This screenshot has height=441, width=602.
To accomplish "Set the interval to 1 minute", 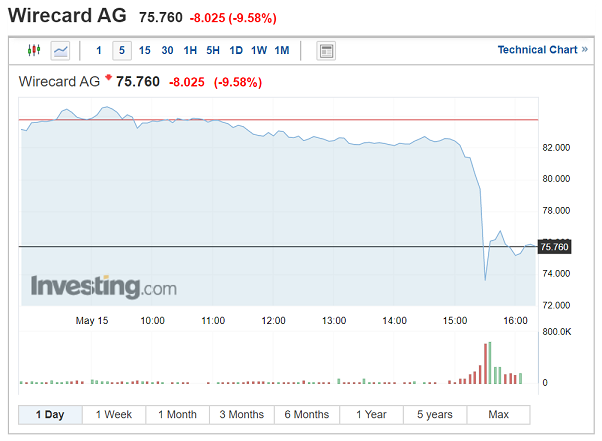I will (x=98, y=50).
